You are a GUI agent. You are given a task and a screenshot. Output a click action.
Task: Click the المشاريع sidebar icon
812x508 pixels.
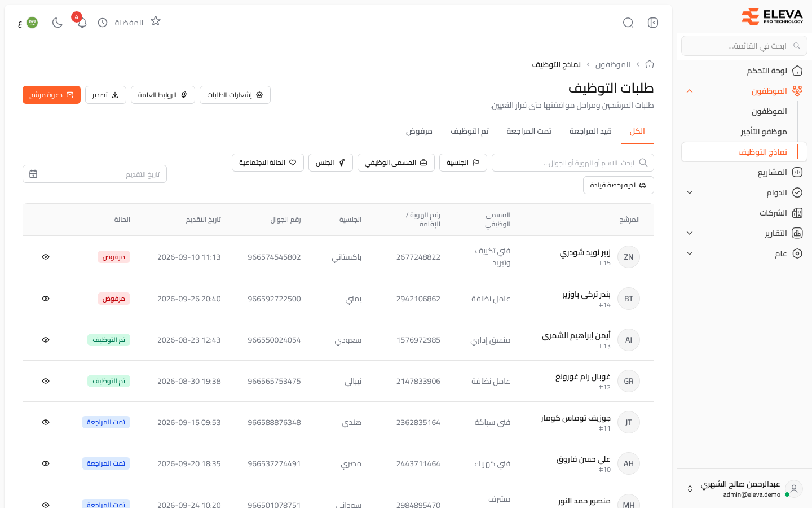pyautogui.click(x=797, y=172)
